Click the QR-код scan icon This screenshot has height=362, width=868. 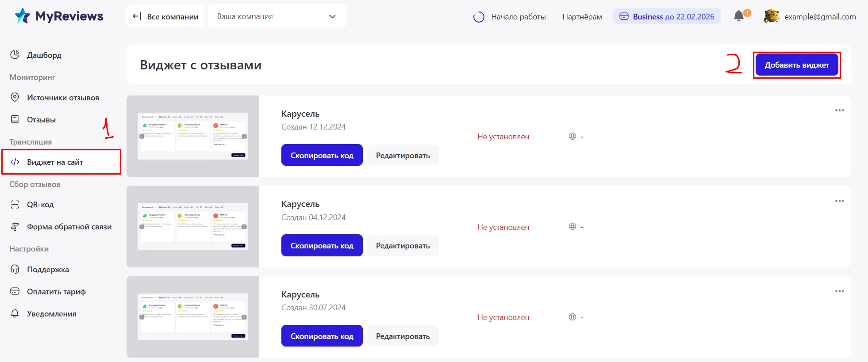[x=15, y=204]
